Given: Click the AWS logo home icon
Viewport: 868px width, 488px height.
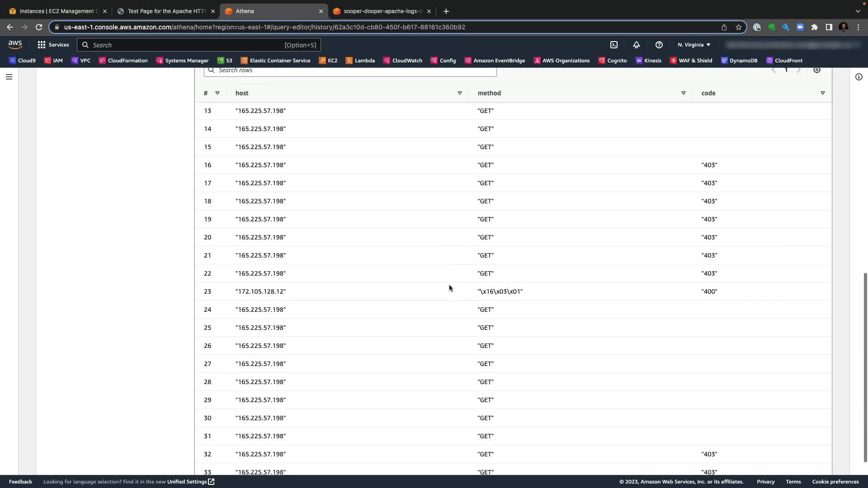Looking at the screenshot, I should click(x=15, y=45).
